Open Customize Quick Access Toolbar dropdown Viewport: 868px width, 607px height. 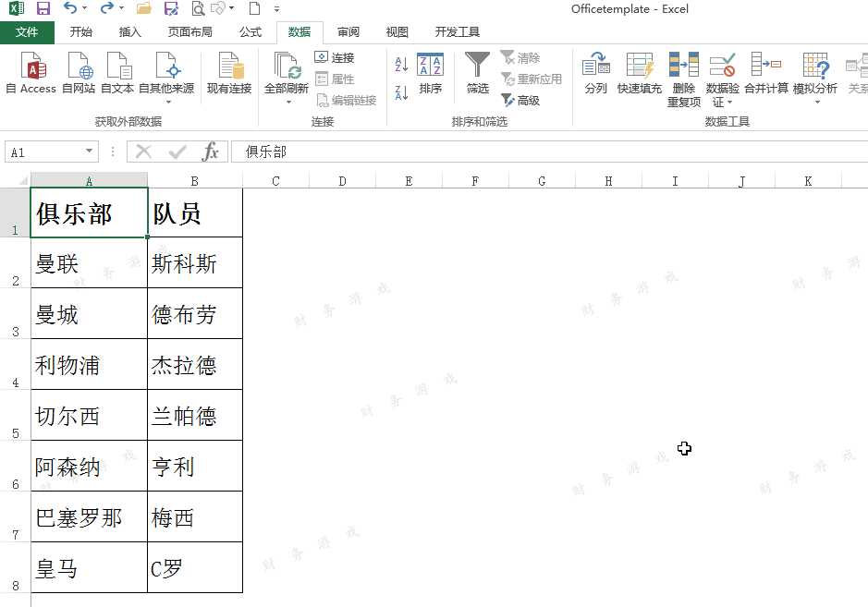(x=276, y=9)
